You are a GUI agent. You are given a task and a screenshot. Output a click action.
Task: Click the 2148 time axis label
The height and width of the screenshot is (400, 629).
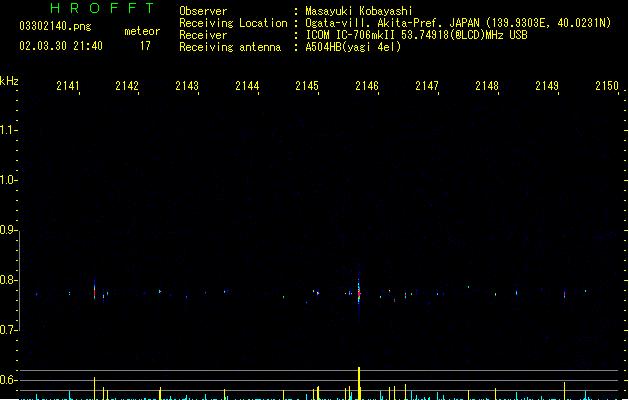pos(487,86)
